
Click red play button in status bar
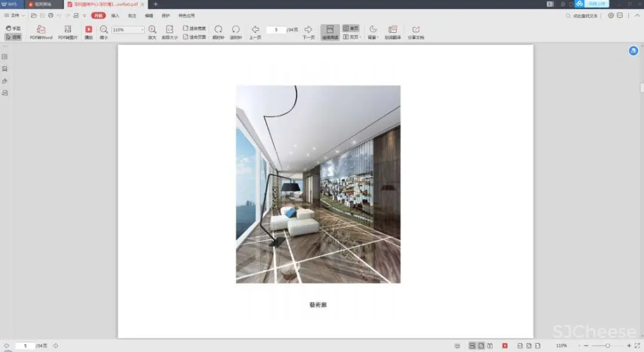505,346
